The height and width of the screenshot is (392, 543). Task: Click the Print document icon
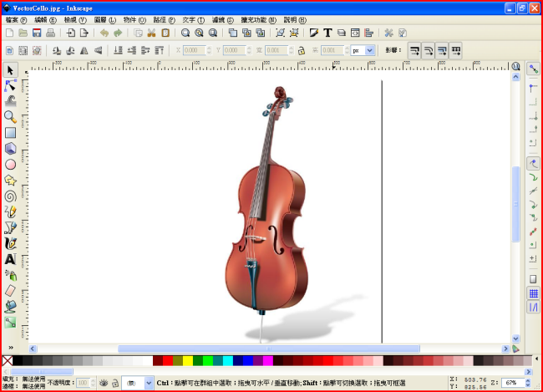pyautogui.click(x=50, y=33)
